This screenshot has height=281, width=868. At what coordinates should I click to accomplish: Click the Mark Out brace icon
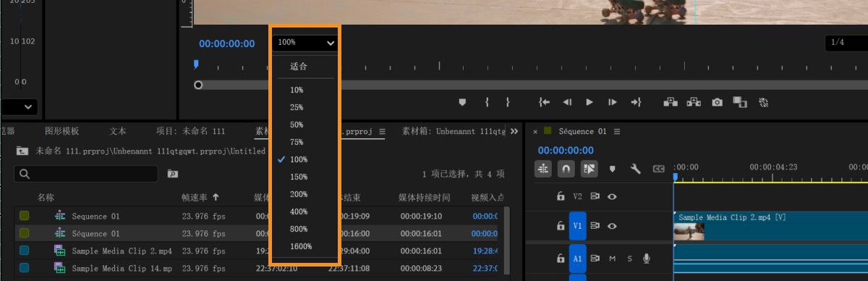point(508,102)
